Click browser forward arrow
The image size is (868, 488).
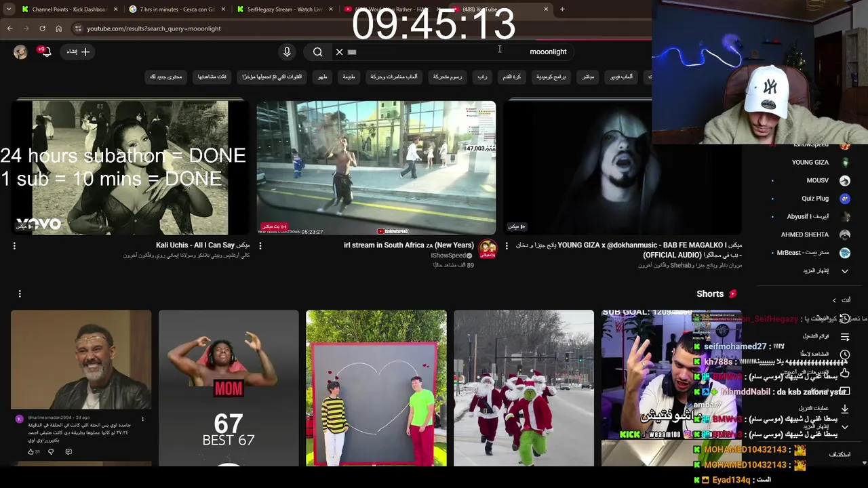[x=26, y=28]
